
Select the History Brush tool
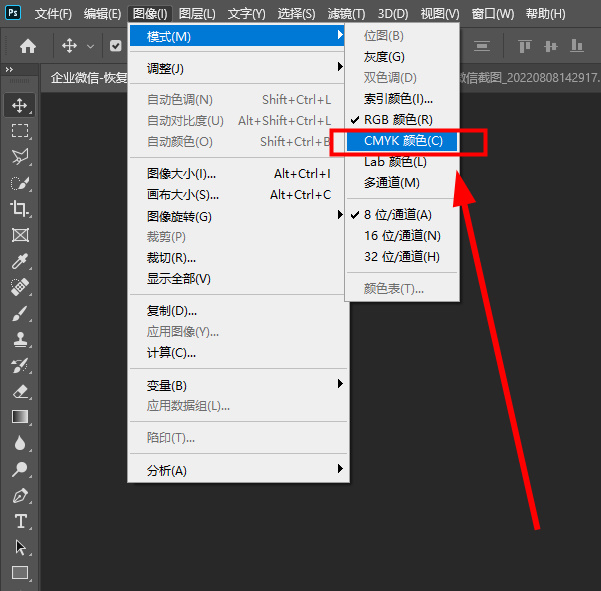(20, 365)
